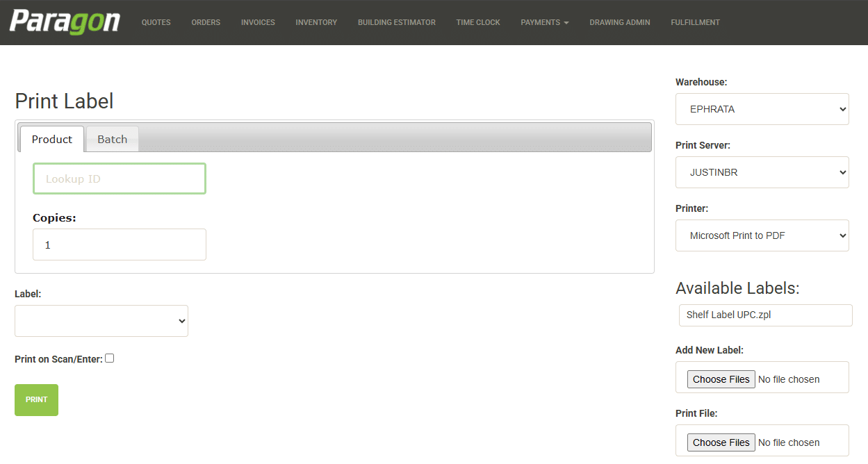Screen dimensions: 868x464
Task: Enable Print on Scan/Enter
Action: [109, 358]
